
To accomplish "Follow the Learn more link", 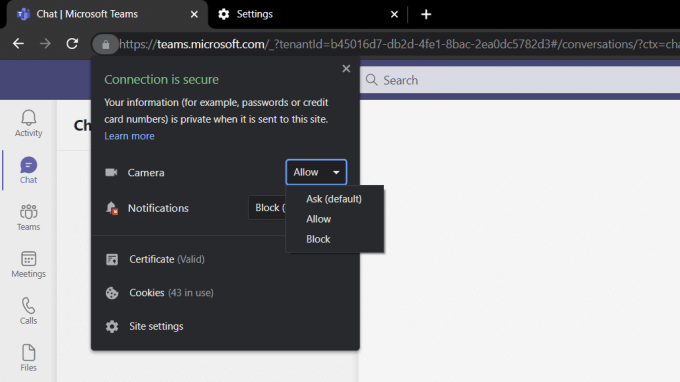I will (129, 136).
